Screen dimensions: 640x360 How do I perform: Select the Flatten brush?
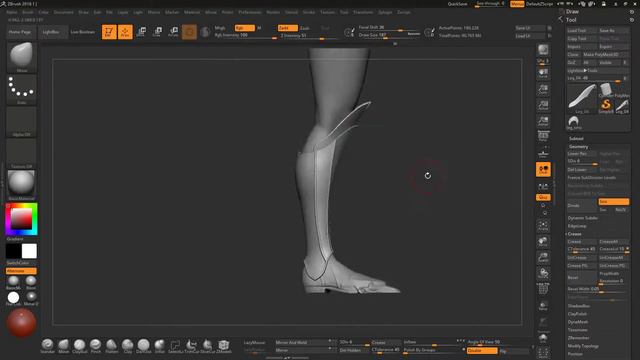[x=111, y=346]
